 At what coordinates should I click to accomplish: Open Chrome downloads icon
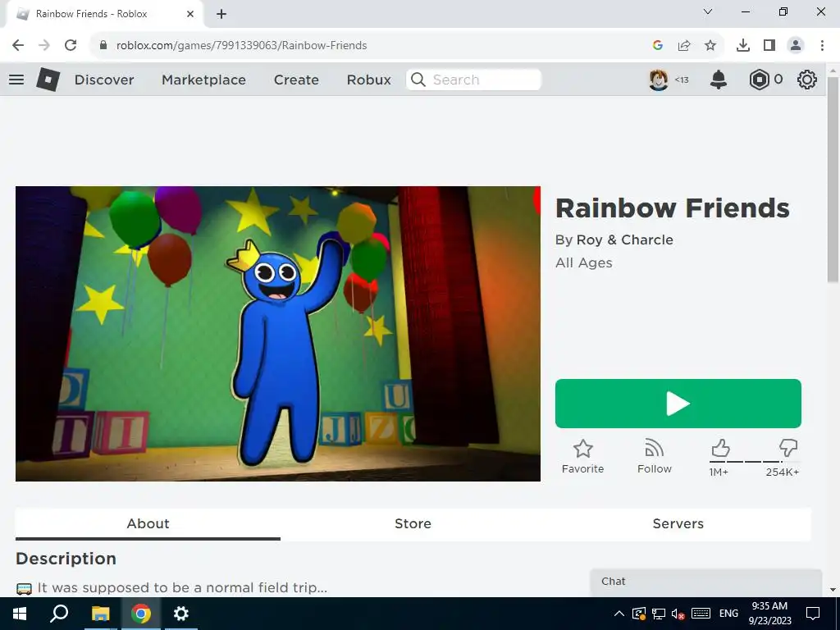pyautogui.click(x=743, y=46)
